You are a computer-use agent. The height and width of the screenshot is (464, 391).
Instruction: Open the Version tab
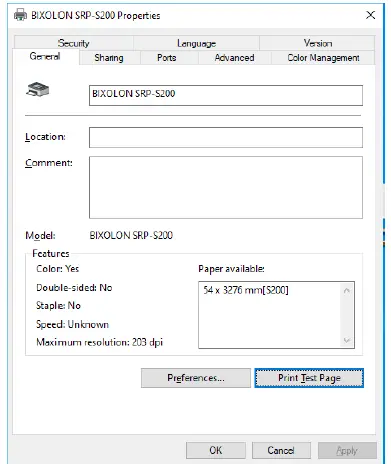tap(317, 43)
